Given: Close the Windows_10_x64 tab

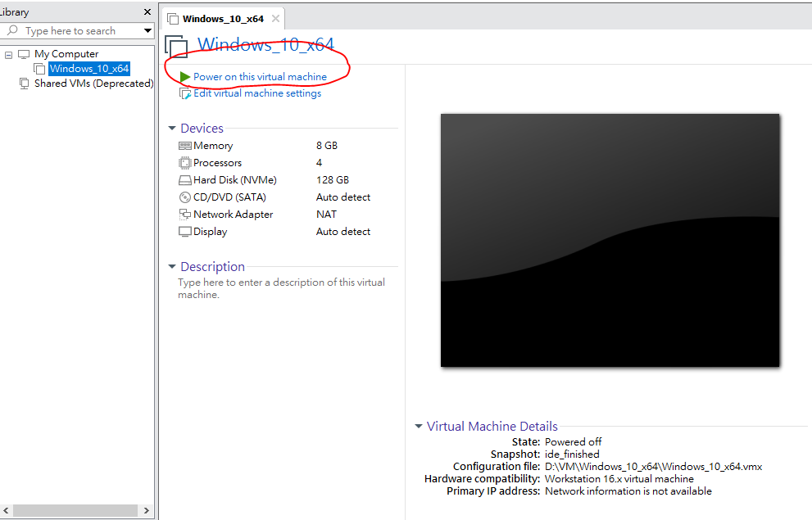Looking at the screenshot, I should pyautogui.click(x=275, y=19).
